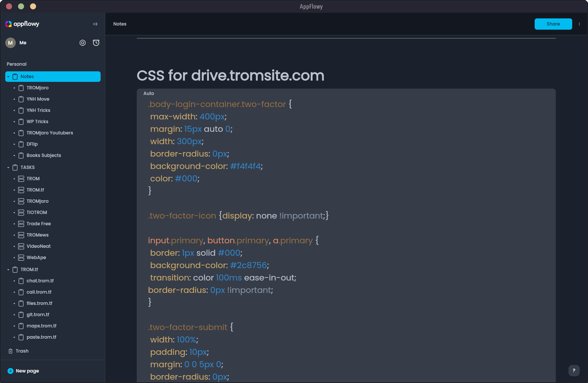Open the TROMjaro board under TASKS

38,201
